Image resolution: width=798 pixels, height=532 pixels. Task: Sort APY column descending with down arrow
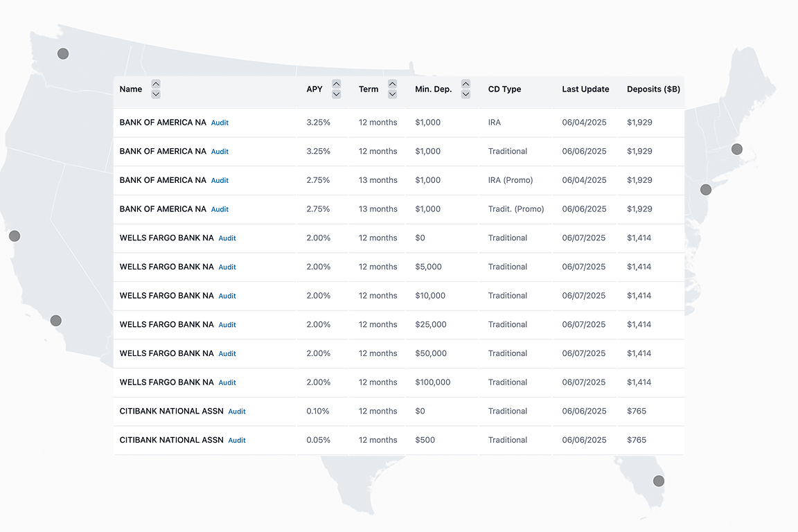[337, 94]
